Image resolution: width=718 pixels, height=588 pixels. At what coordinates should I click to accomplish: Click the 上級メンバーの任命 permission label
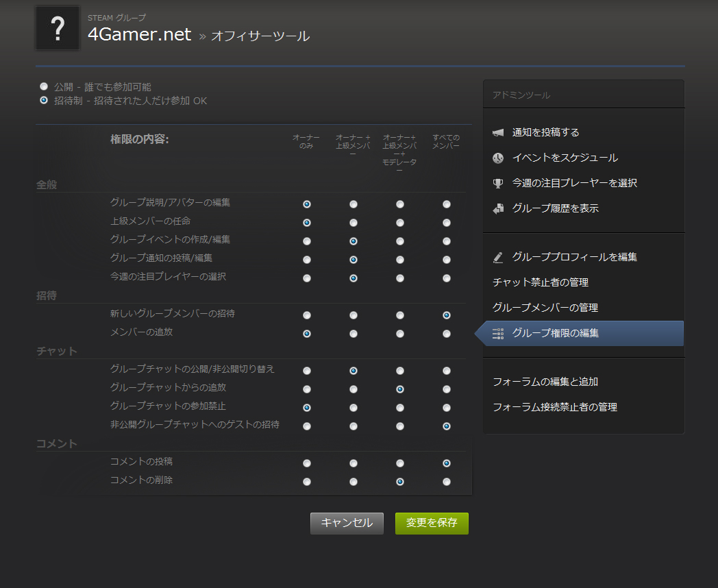click(x=150, y=221)
